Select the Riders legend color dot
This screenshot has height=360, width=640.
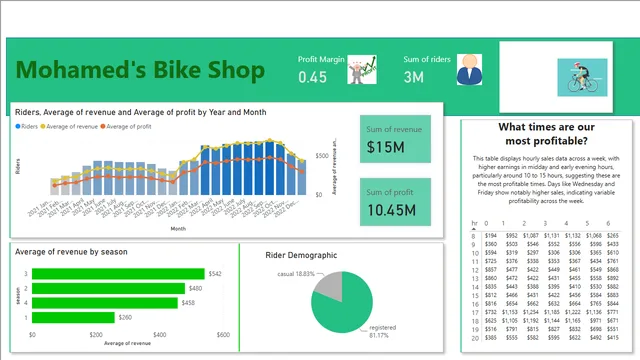pyautogui.click(x=18, y=127)
